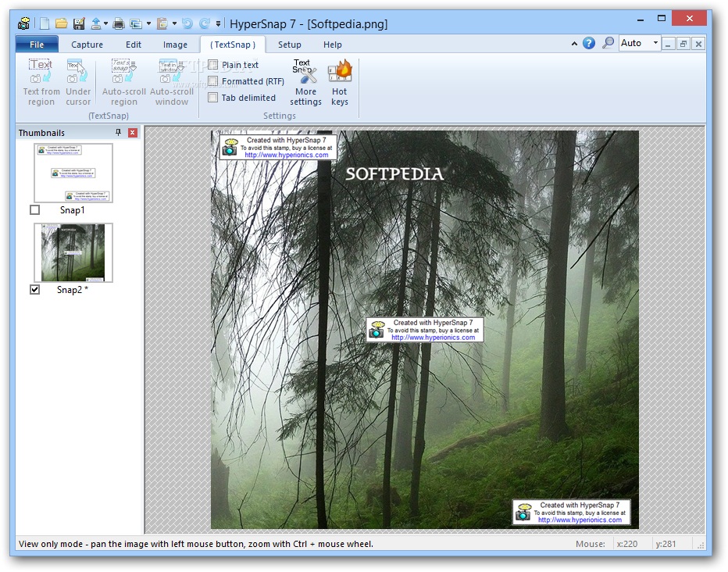Image resolution: width=728 pixels, height=572 pixels.
Task: Click the upload arrow icon in quick toolbar
Action: pyautogui.click(x=96, y=23)
